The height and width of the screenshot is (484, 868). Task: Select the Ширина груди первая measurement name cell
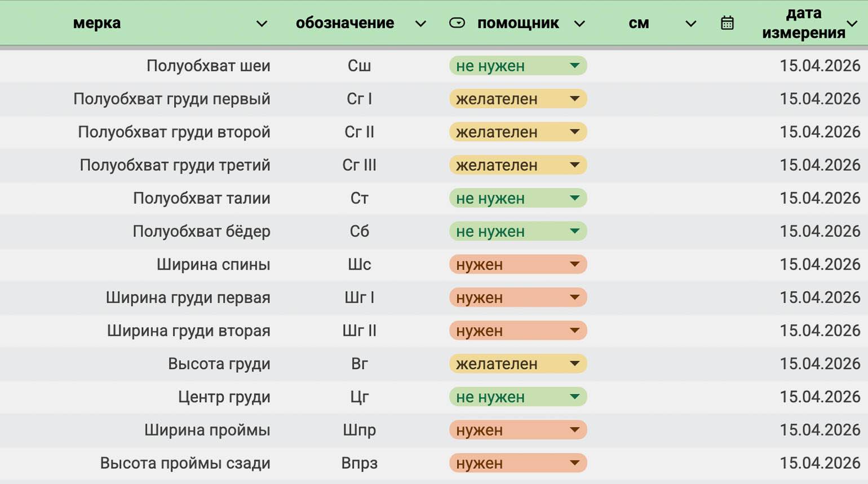188,298
